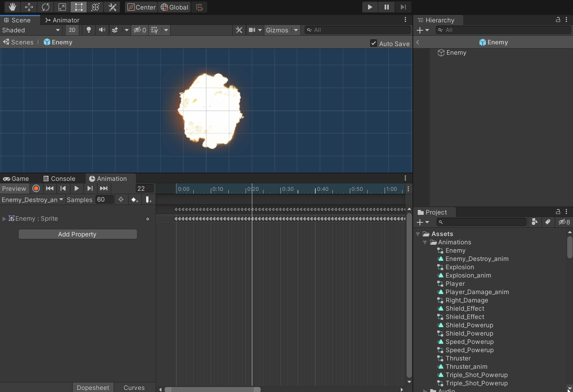Click the Preview button in Animation window
The height and width of the screenshot is (392, 573).
click(14, 188)
